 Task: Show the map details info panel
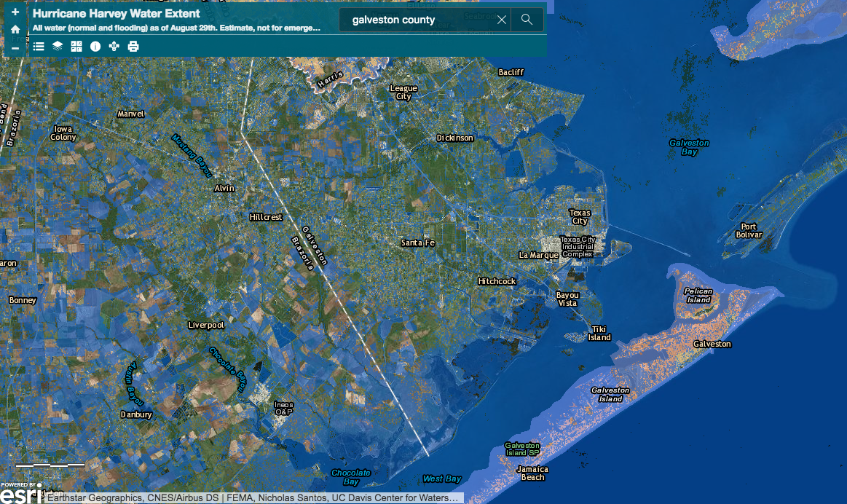(95, 47)
